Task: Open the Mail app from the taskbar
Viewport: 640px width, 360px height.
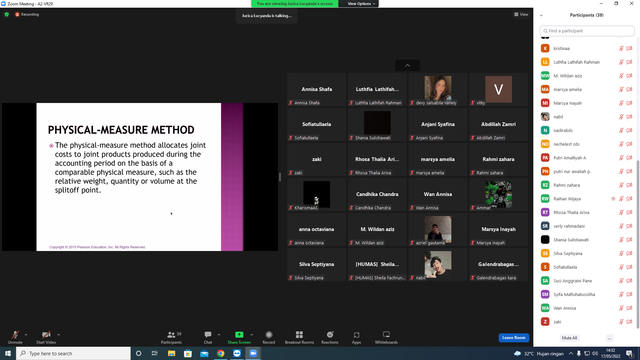Action: click(x=204, y=353)
